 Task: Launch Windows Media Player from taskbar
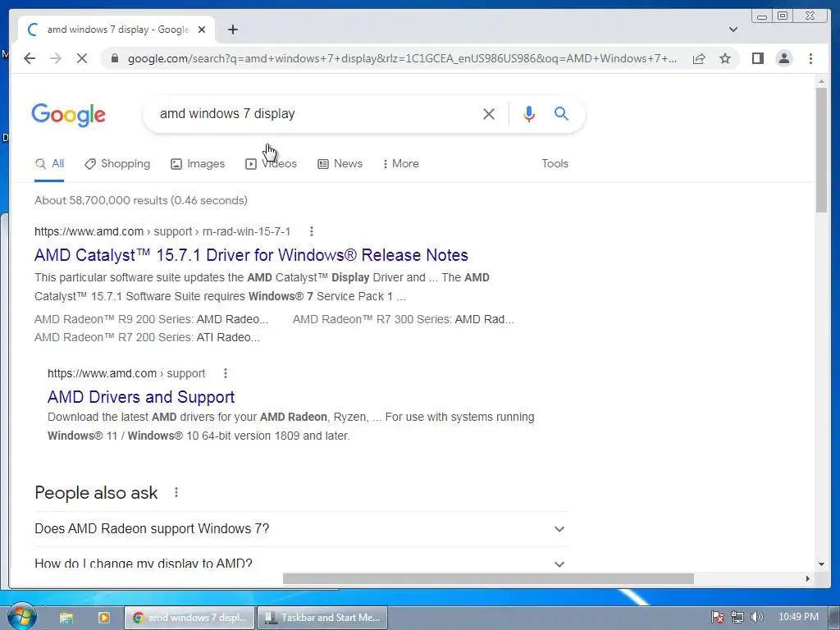(103, 618)
